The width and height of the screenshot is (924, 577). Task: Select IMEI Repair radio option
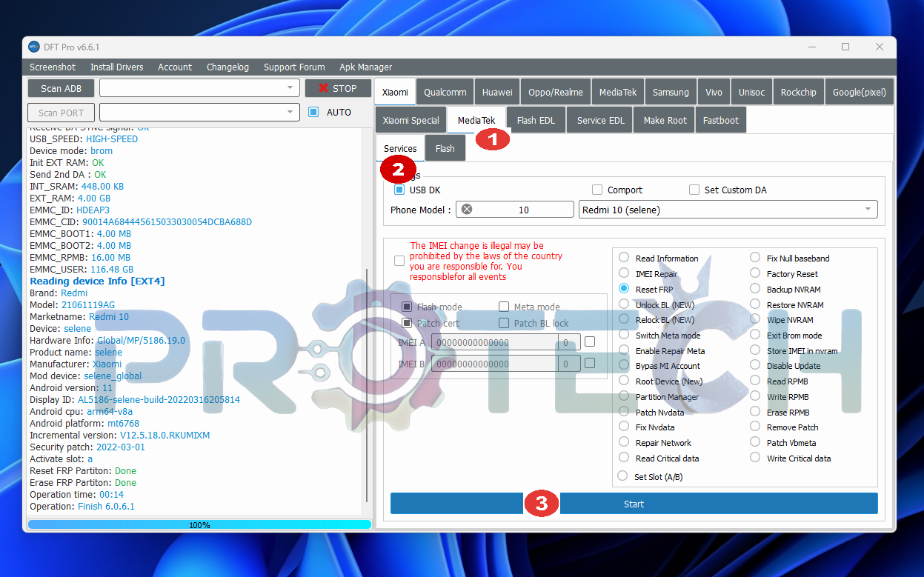pyautogui.click(x=624, y=273)
